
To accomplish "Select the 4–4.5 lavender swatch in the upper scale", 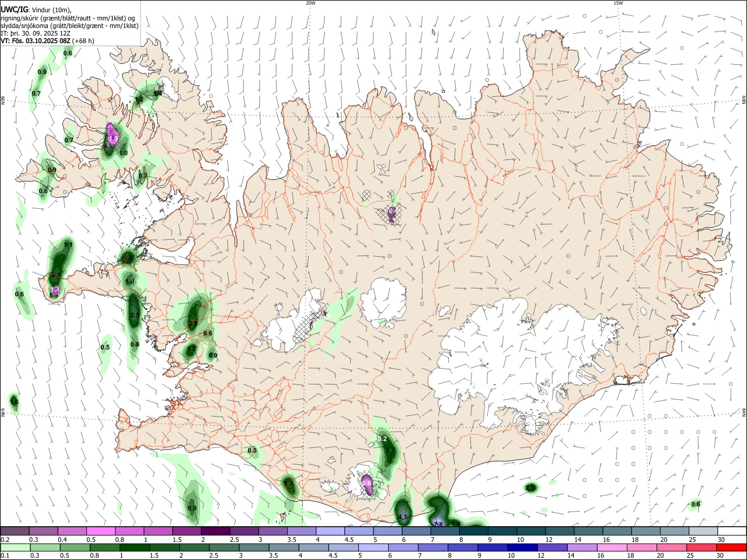I will [330, 531].
